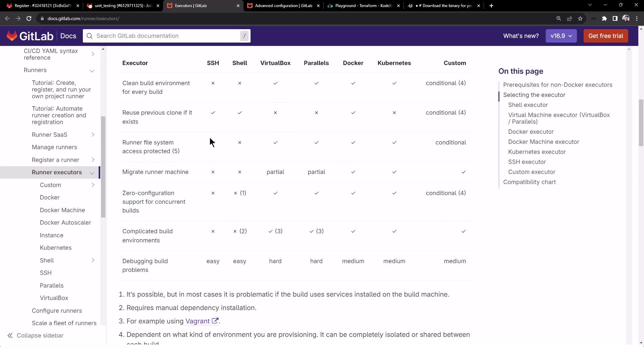Switch to Advanced configuration GitLab tab
The image size is (644, 362).
click(x=283, y=6)
